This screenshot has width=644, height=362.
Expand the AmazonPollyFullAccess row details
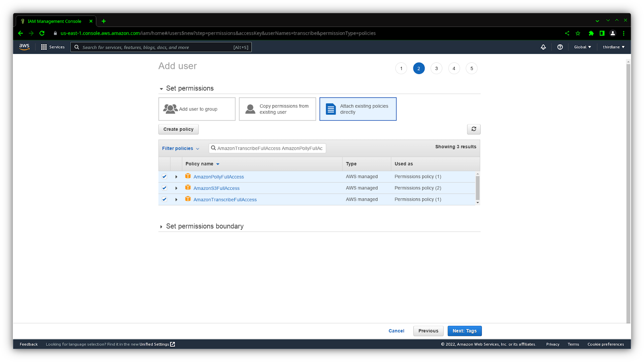176,177
